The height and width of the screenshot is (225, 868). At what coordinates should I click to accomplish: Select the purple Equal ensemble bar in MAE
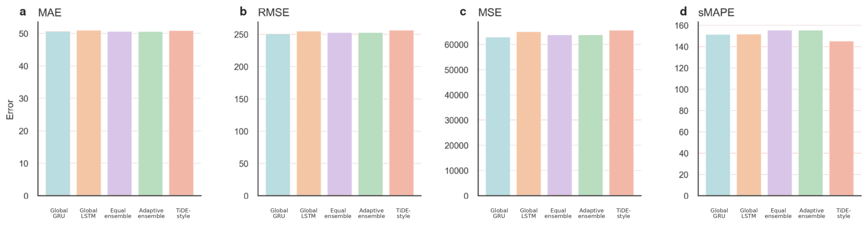[x=119, y=113]
